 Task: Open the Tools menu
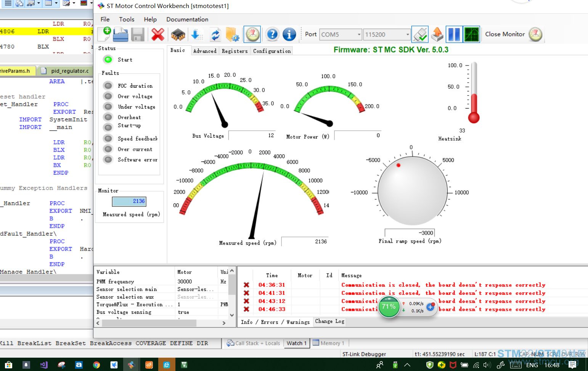point(127,19)
